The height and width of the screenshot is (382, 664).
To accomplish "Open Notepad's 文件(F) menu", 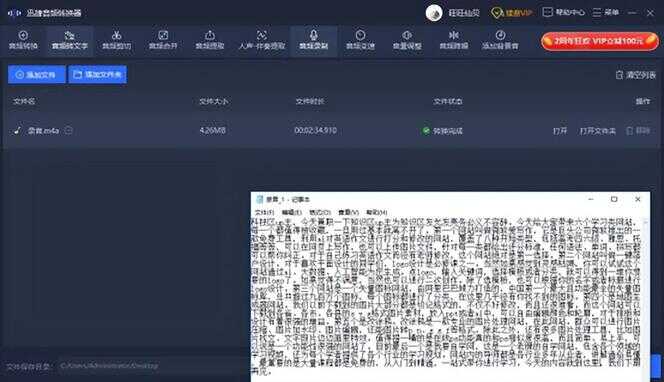I will pos(265,212).
